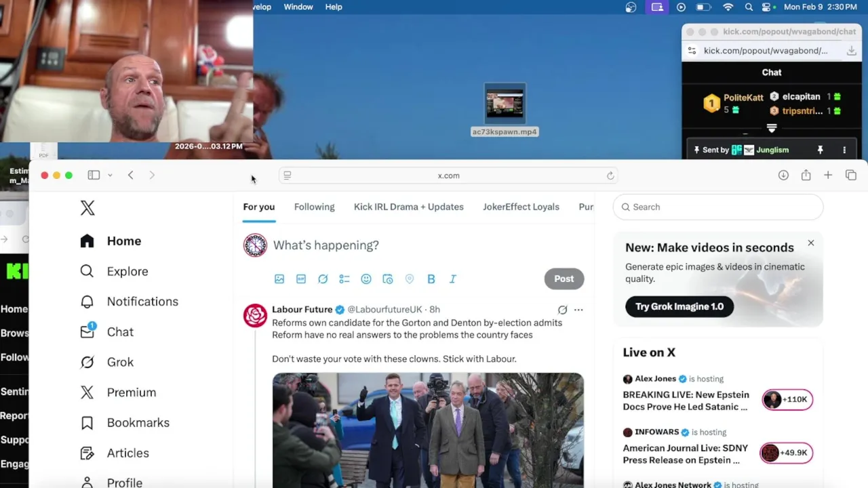868x488 pixels.
Task: Dismiss Make videos in seconds card
Action: (811, 243)
